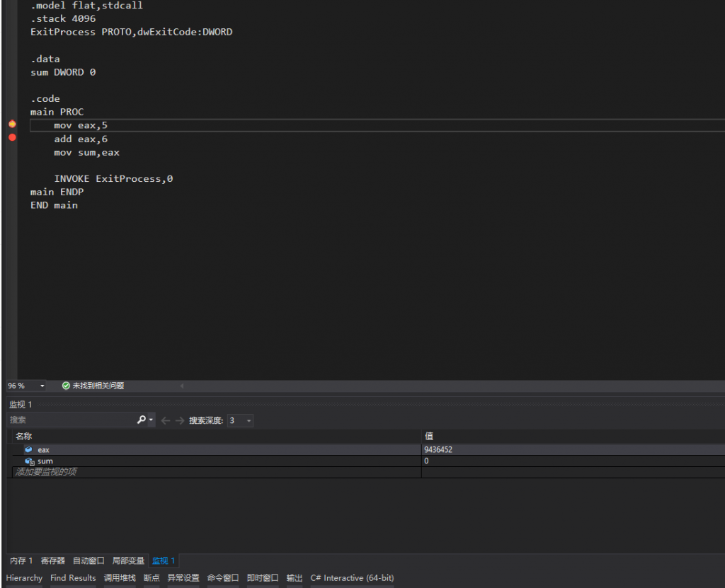Click the sum variable icon
Screen dimensions: 725x588
tap(29, 461)
